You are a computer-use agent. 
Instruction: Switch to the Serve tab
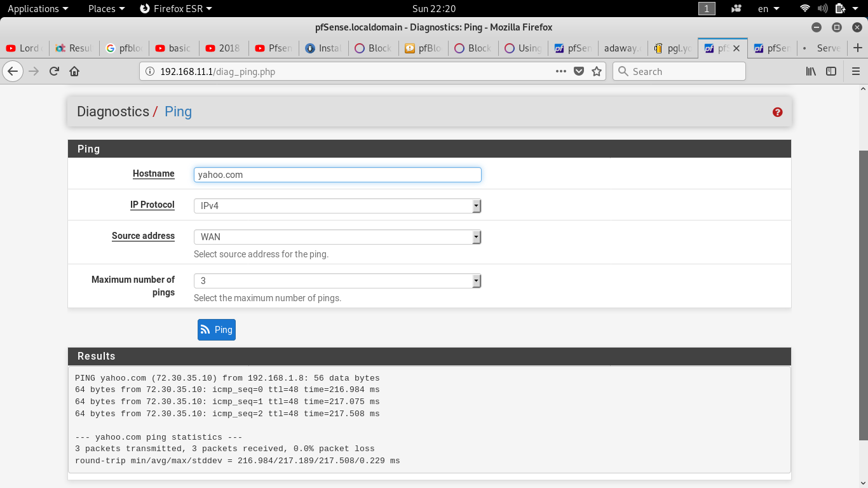point(823,48)
